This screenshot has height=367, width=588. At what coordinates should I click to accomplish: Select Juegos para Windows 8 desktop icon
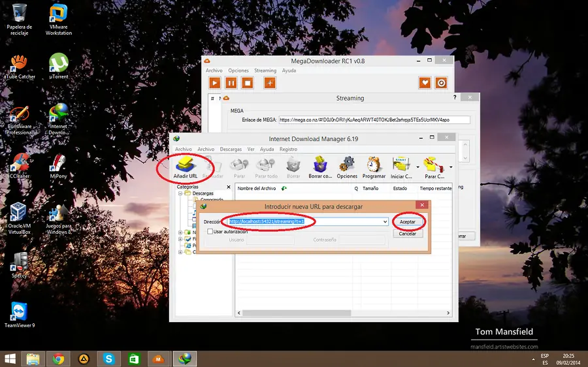pyautogui.click(x=59, y=219)
